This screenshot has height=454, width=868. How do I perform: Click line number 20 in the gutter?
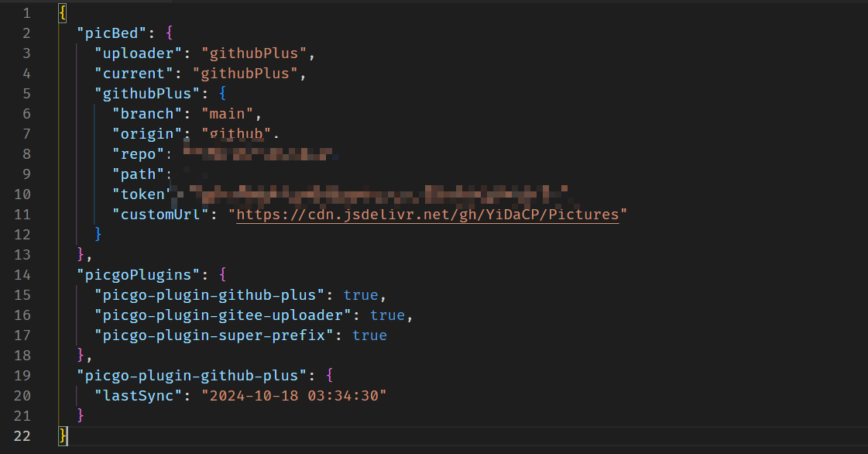22,395
